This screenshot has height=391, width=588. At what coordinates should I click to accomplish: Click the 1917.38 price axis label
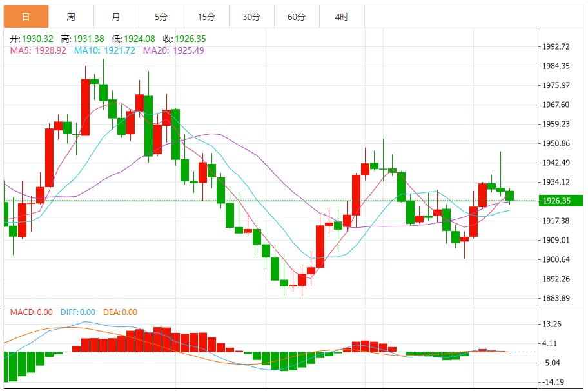tap(556, 221)
